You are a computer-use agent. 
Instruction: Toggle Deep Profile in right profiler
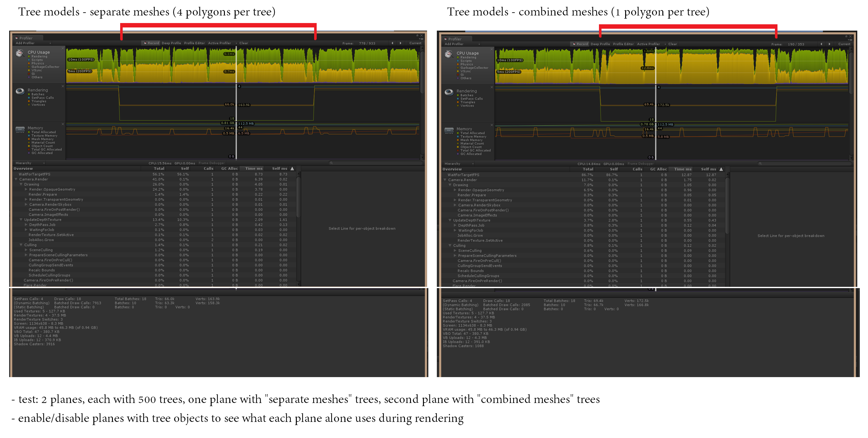coord(600,44)
